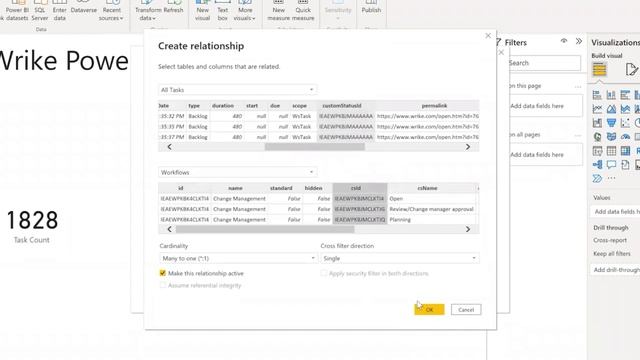Image resolution: width=640 pixels, height=360 pixels.
Task: Select the Decomposition tree visual
Action: pyautogui.click(x=597, y=165)
